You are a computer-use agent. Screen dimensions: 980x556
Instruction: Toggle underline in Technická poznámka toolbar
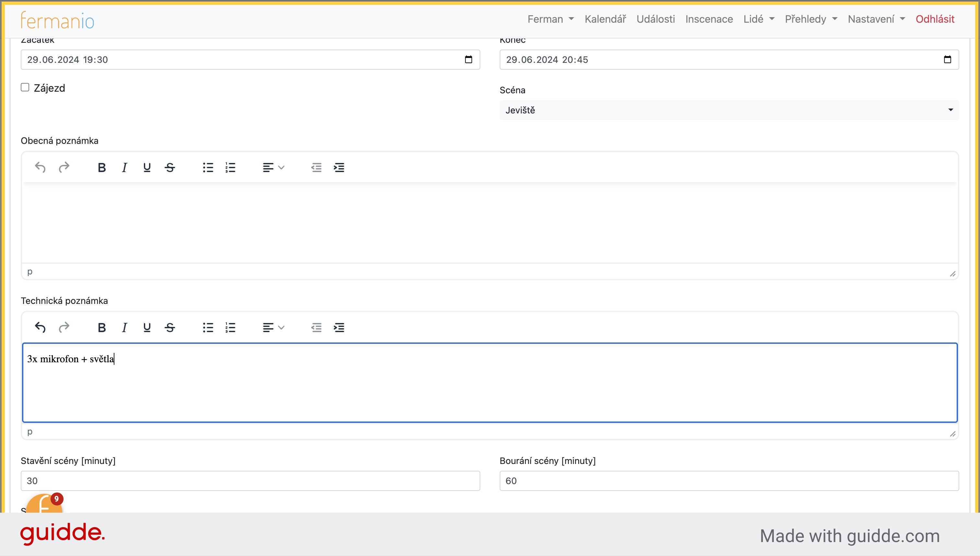point(147,327)
